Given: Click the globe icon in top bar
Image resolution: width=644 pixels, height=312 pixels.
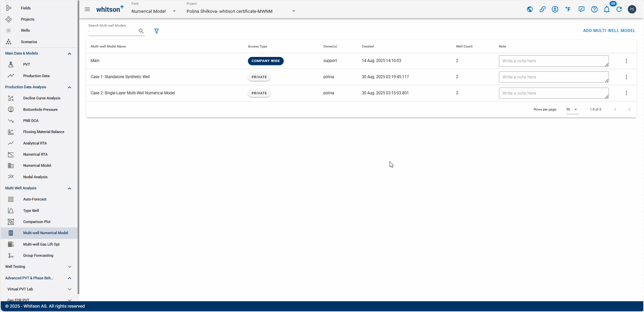Looking at the screenshot, I should click(530, 9).
